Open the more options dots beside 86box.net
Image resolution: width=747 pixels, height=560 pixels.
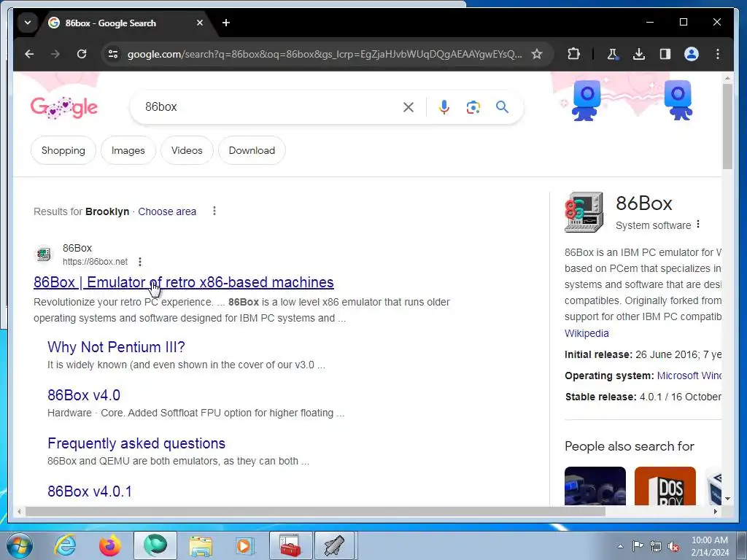139,262
